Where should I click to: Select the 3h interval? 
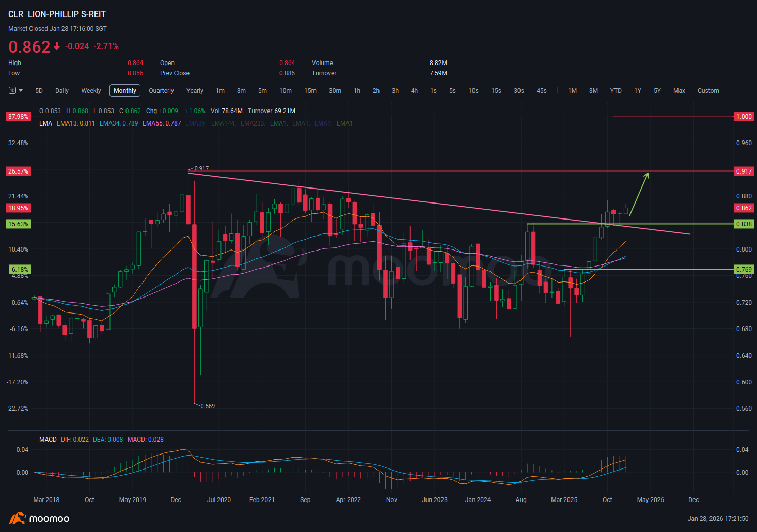396,91
